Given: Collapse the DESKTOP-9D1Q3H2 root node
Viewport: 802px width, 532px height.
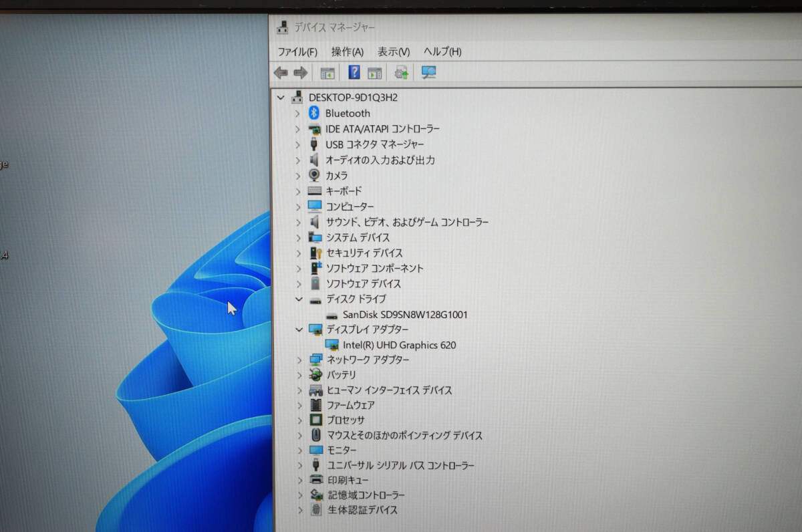Looking at the screenshot, I should coord(281,98).
